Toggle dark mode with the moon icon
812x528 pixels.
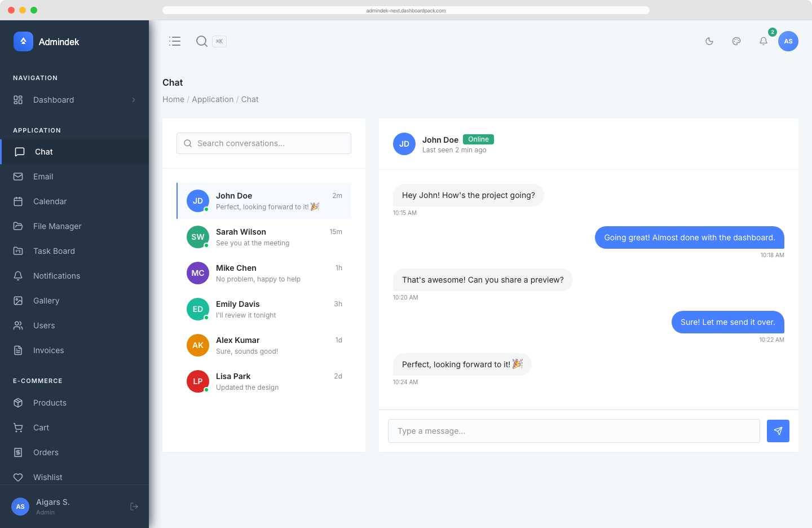point(709,41)
